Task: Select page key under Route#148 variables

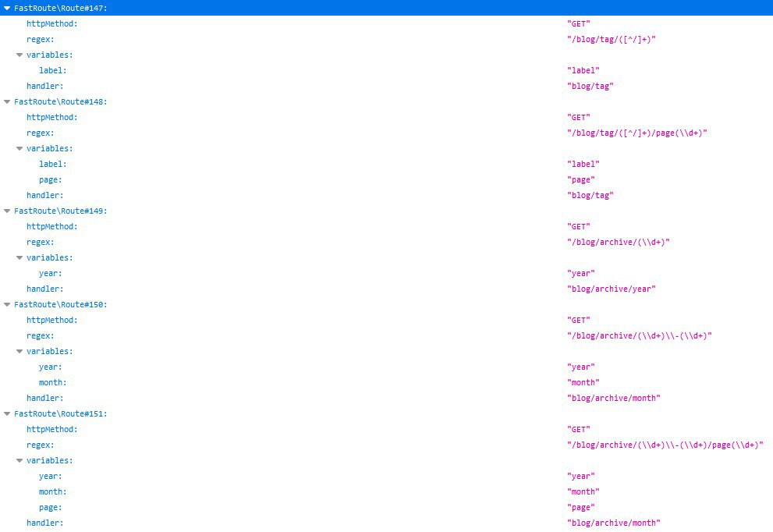Action: coord(50,180)
